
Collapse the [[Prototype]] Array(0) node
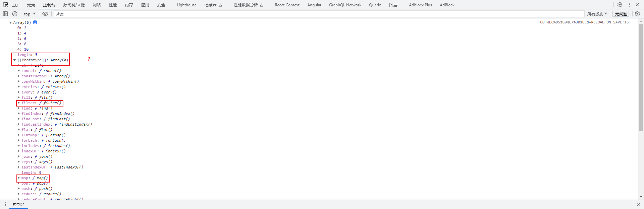(x=15, y=60)
